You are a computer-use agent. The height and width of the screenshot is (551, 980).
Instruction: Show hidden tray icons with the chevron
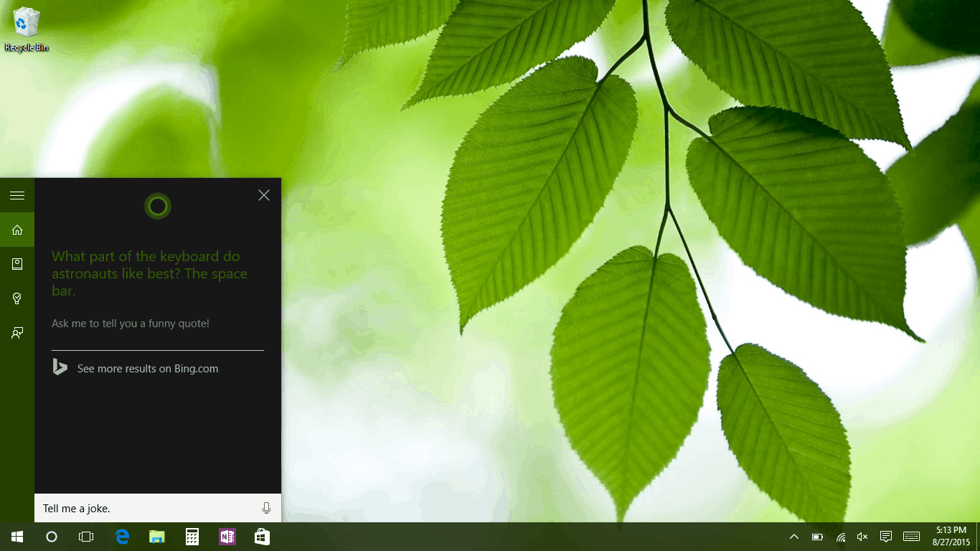(793, 536)
